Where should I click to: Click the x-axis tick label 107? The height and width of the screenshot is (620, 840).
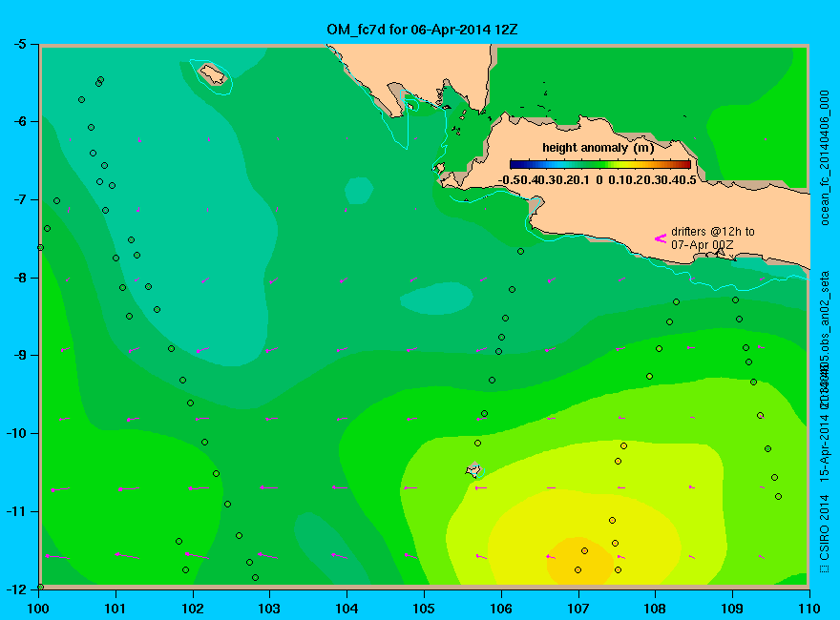(x=578, y=609)
